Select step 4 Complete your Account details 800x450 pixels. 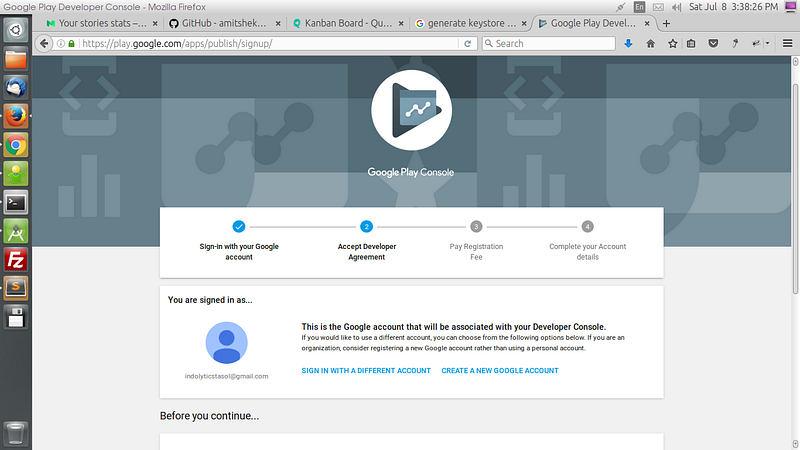(x=587, y=227)
